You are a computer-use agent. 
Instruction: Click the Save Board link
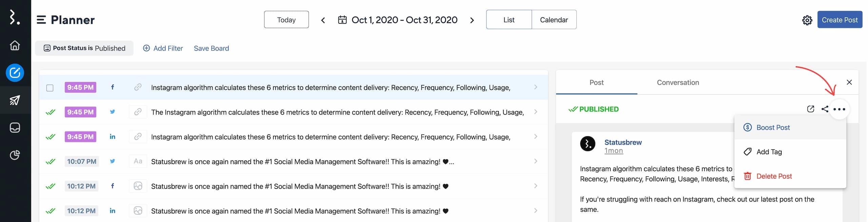211,48
